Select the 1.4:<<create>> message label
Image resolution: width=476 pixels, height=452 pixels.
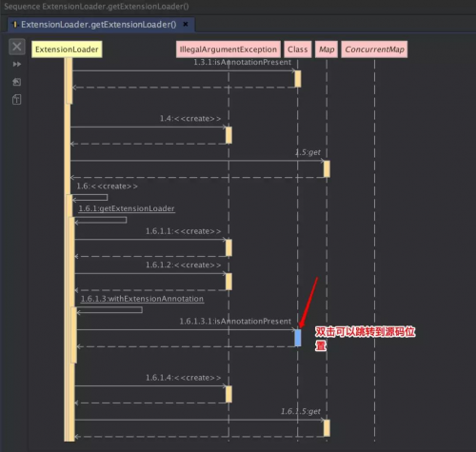190,119
